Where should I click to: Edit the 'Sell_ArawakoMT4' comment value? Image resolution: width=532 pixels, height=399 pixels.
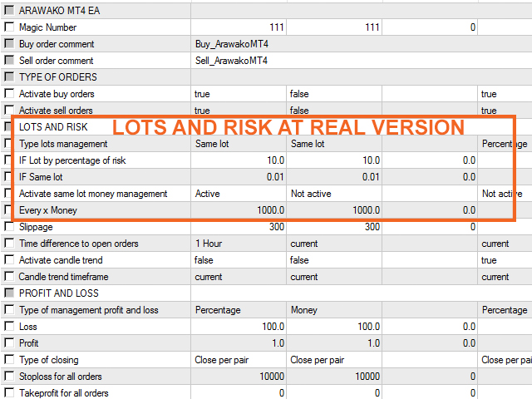(x=231, y=61)
